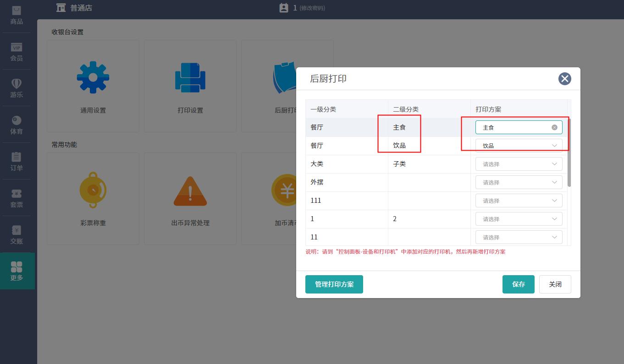
Task: Save the kitchen print settings
Action: point(519,284)
